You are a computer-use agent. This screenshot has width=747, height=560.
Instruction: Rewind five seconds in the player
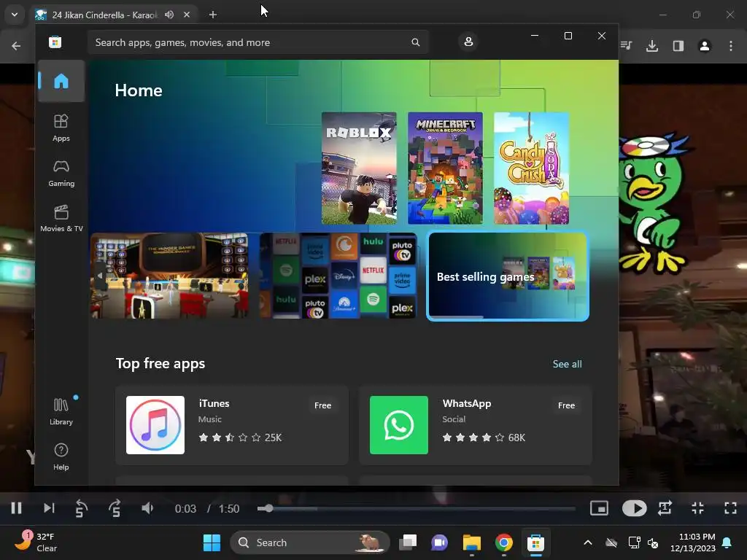(x=81, y=508)
